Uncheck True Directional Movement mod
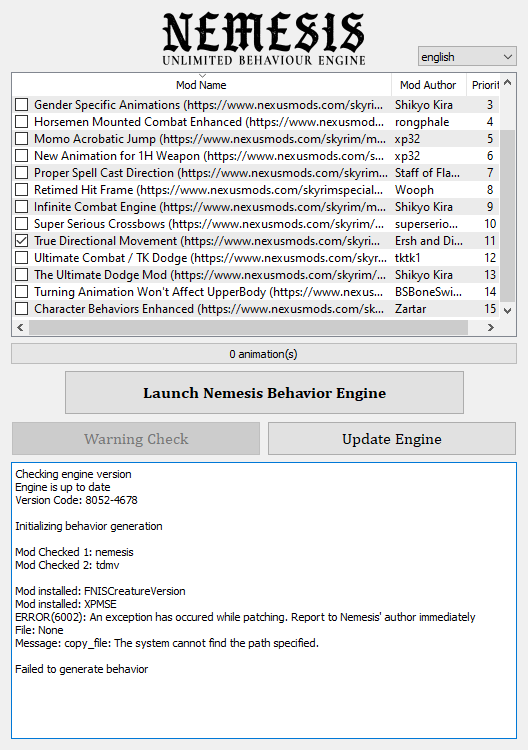 22,241
